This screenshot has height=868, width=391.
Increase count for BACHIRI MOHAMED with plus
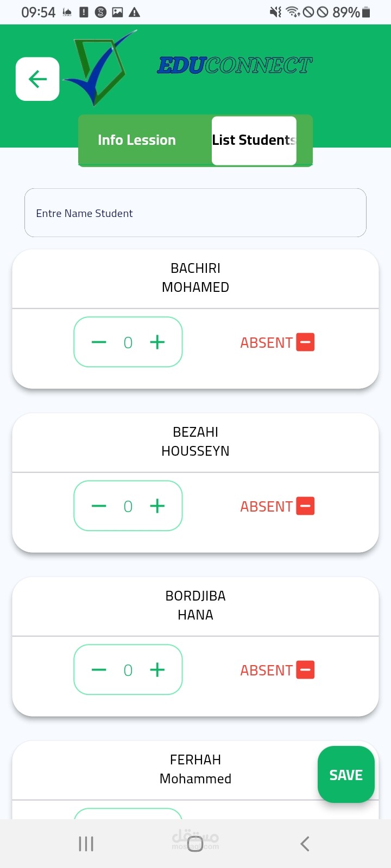(x=157, y=342)
